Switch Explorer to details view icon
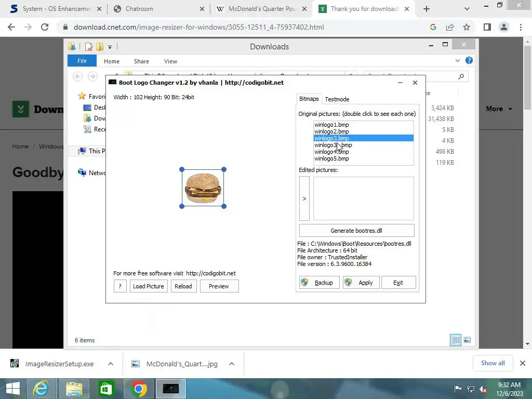This screenshot has height=399, width=532. pyautogui.click(x=455, y=340)
